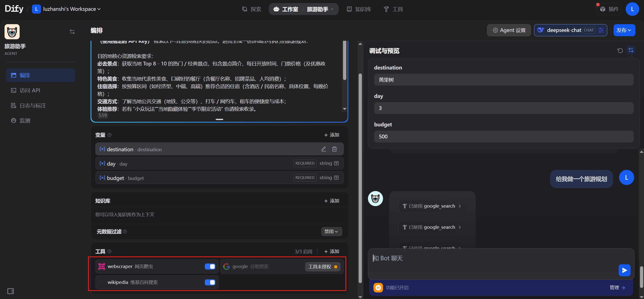
Task: Click the edit pencil icon for destination variable
Action: (324, 149)
